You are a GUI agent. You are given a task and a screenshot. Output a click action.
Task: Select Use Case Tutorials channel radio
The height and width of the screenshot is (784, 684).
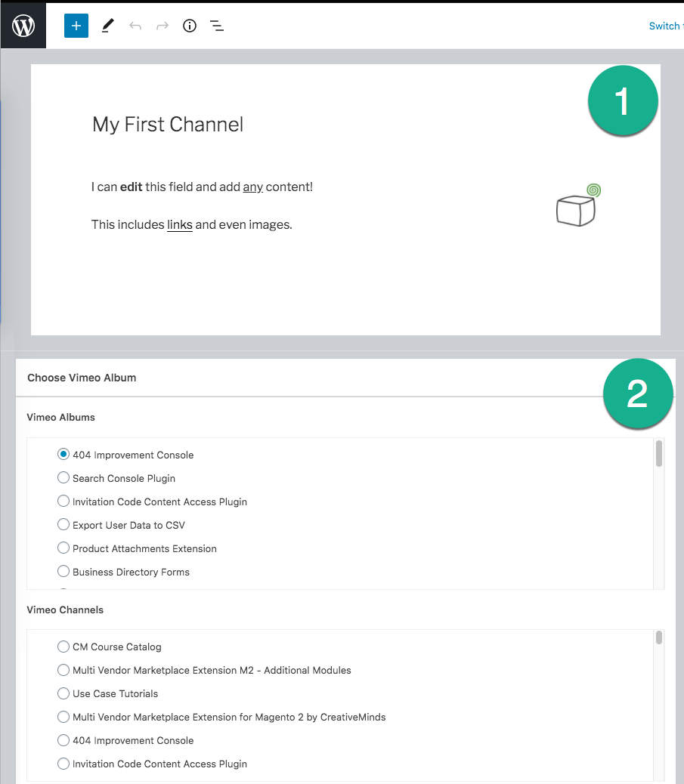click(63, 693)
